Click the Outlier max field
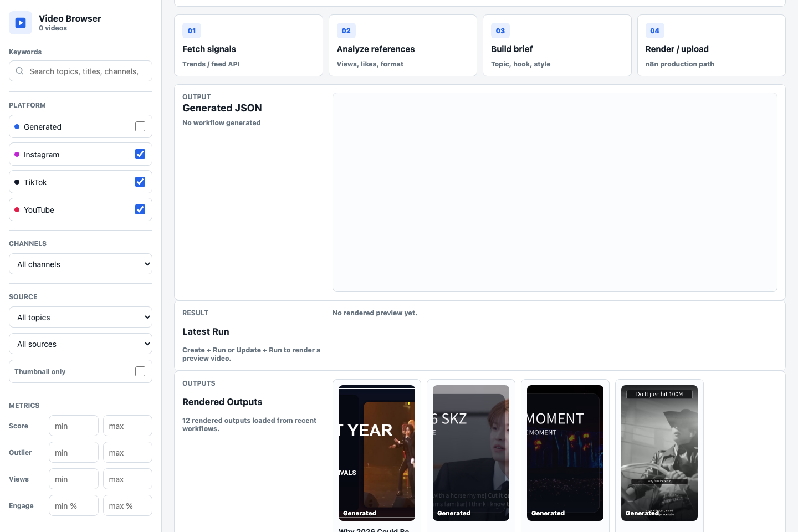Screen dimensions: 798x532 (127, 452)
